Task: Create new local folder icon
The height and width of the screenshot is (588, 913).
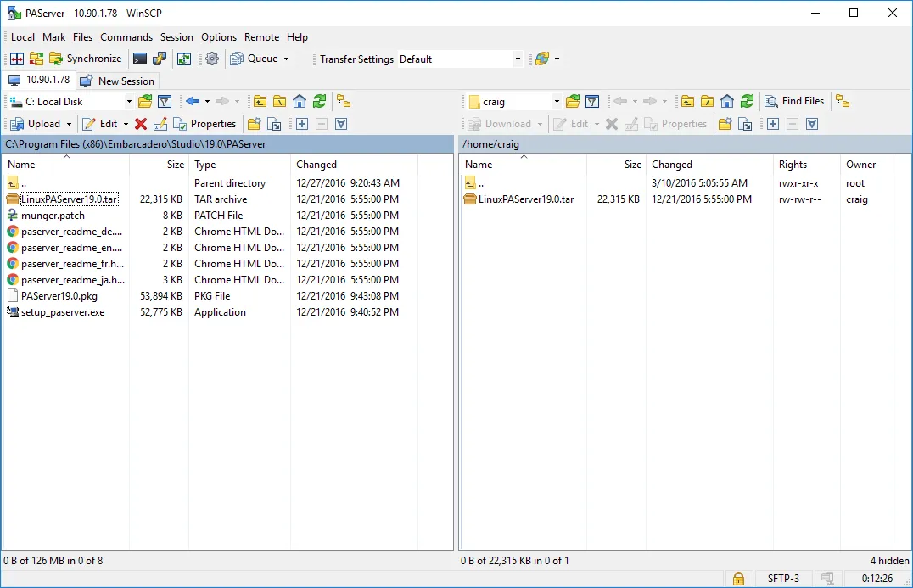Action: (254, 124)
